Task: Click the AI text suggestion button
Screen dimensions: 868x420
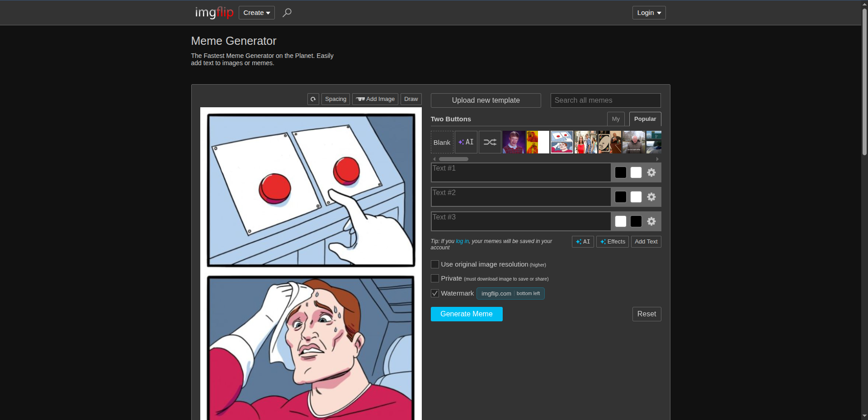Action: (583, 242)
